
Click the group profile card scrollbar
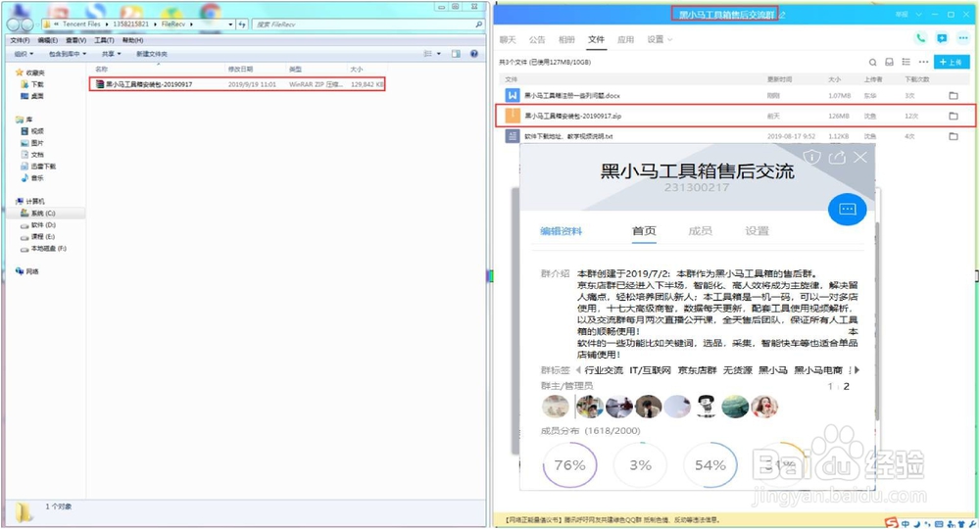(877, 320)
